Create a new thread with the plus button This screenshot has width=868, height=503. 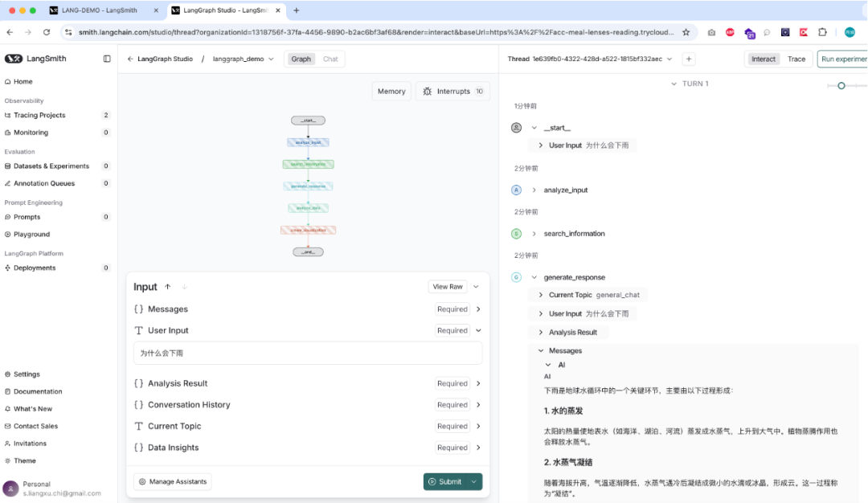click(689, 59)
